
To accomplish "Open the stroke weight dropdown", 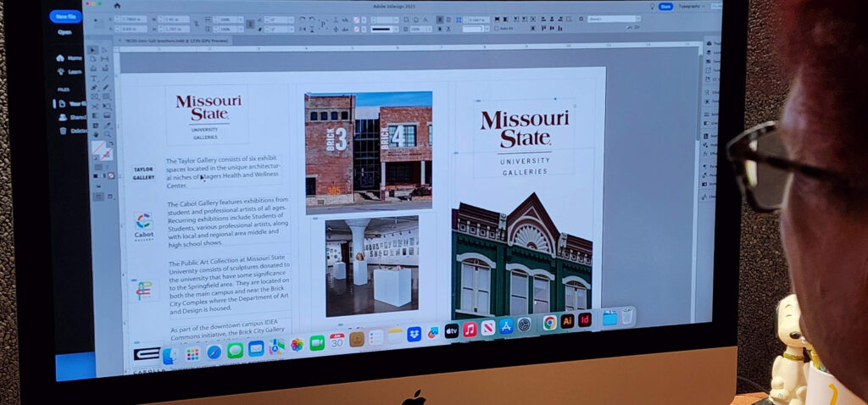I will [396, 19].
